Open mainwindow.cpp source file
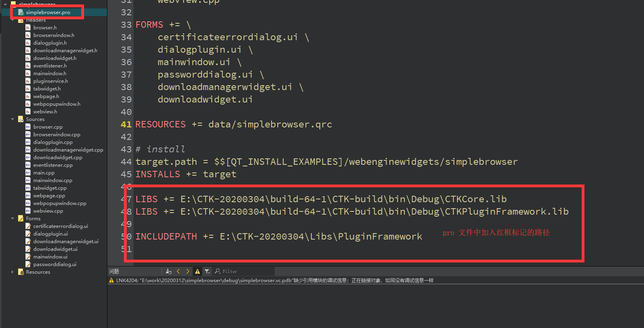The width and height of the screenshot is (644, 328). 53,180
